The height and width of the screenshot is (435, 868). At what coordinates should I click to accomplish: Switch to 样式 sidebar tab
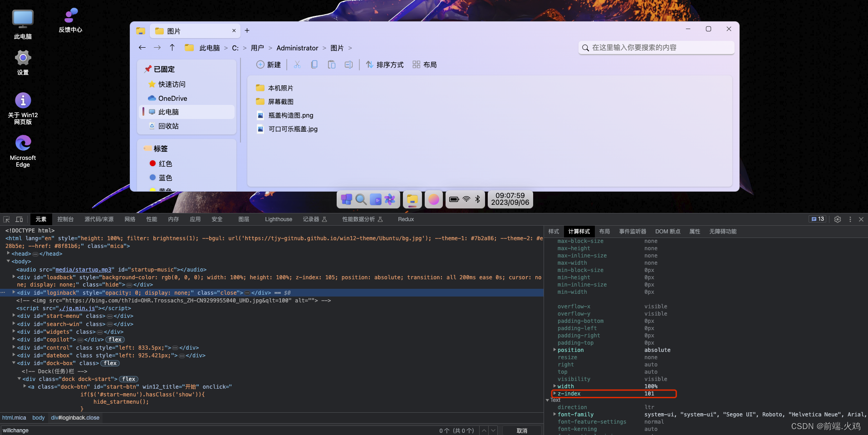coord(554,232)
